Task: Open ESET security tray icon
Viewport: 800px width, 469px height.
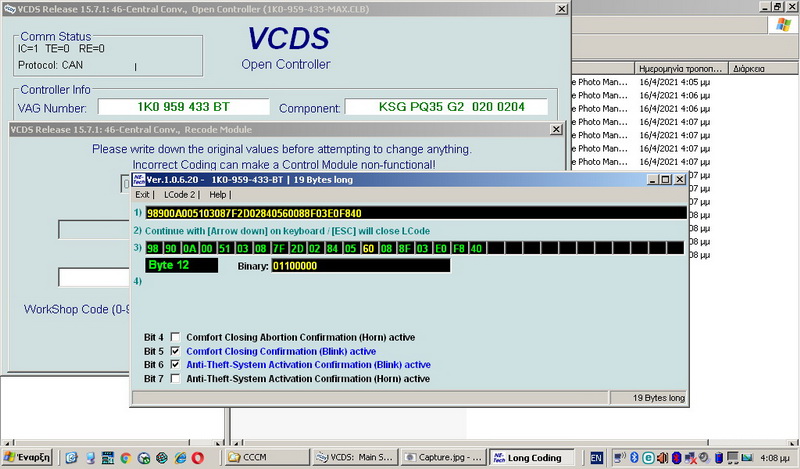Action: [x=648, y=458]
